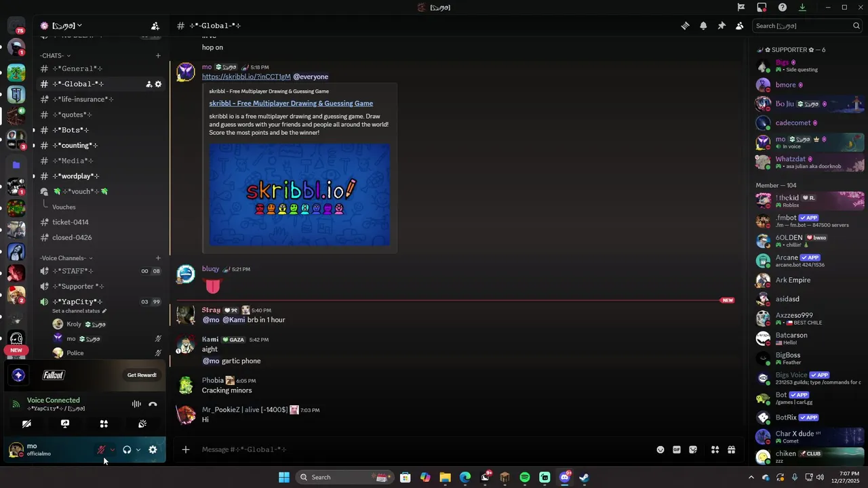Expand the counting channel threads arrow

[x=34, y=145]
